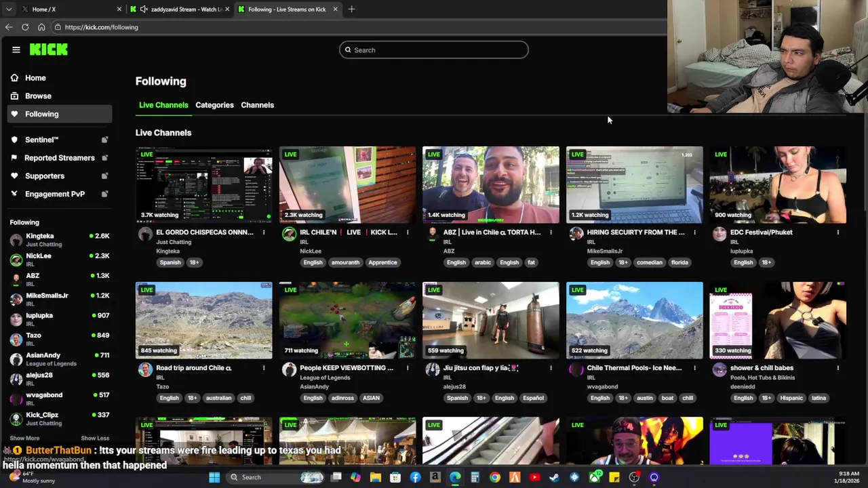
Task: Click the Show More link in sidebar
Action: pyautogui.click(x=24, y=439)
